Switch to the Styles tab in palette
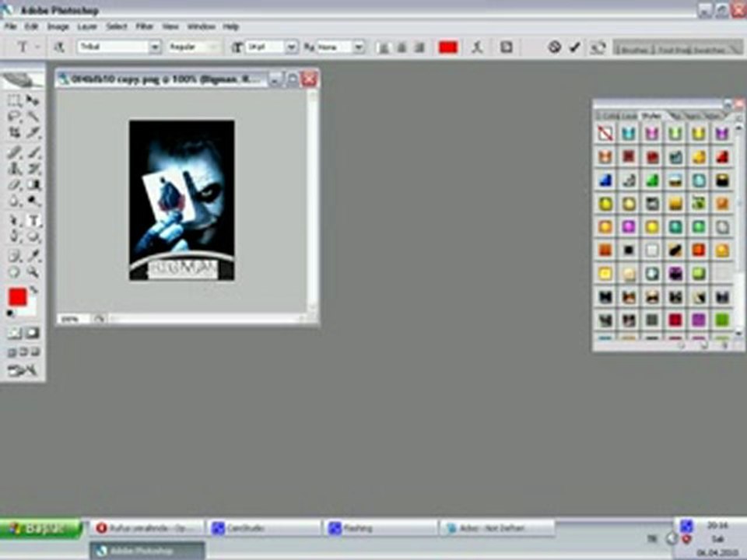The height and width of the screenshot is (560, 747). [x=651, y=116]
